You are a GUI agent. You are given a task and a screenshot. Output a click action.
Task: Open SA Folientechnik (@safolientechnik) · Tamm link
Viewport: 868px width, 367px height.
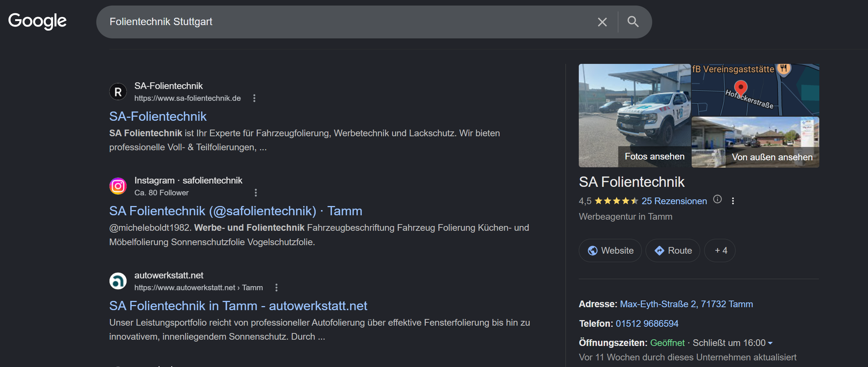[236, 211]
